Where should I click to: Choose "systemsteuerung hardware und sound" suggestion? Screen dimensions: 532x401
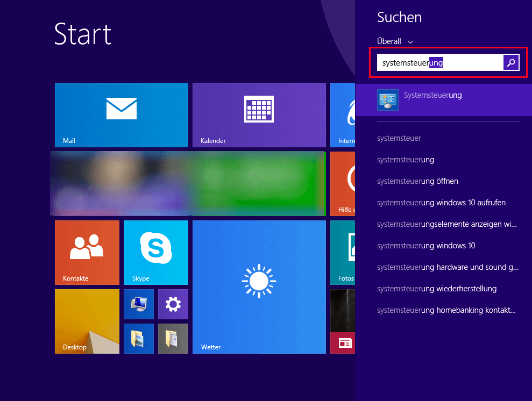(448, 267)
